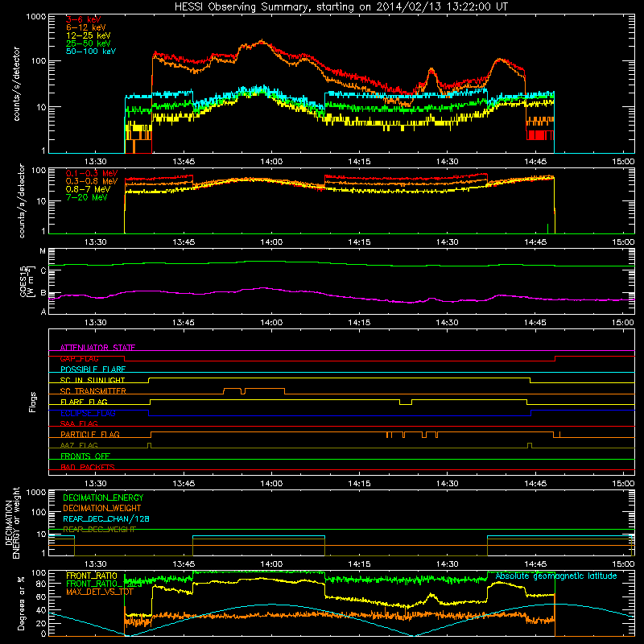Select the red 3-6 keV legend label
The height and width of the screenshot is (644, 644).
(84, 19)
